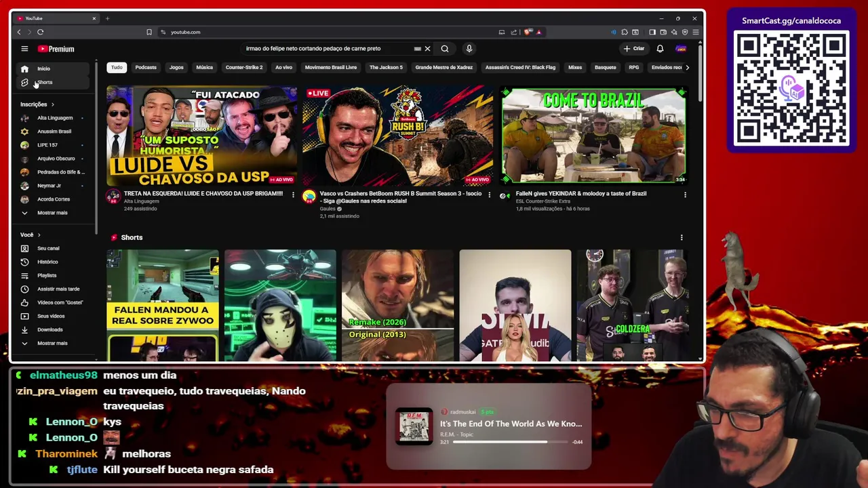
Task: Expand Mostrar mais under Você
Action: pos(53,343)
